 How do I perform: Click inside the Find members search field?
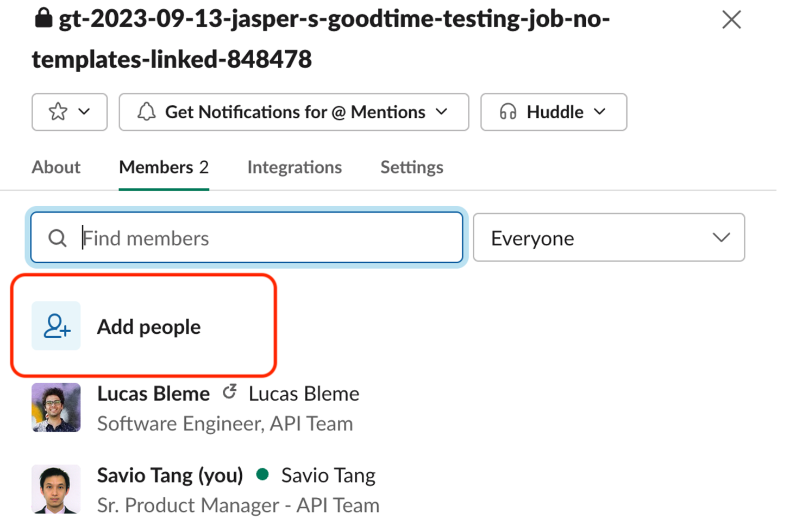pos(245,238)
